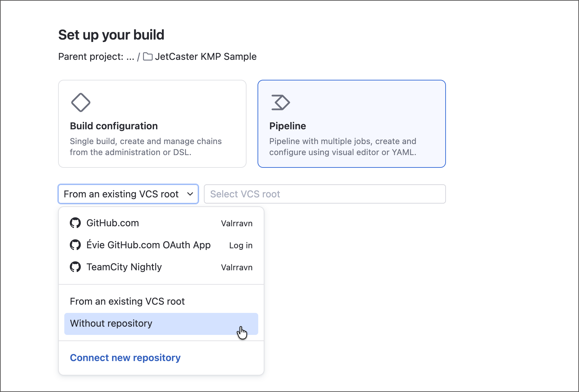Viewport: 579px width, 392px height.
Task: Choose GitHub.com connection from the list
Action: 161,223
